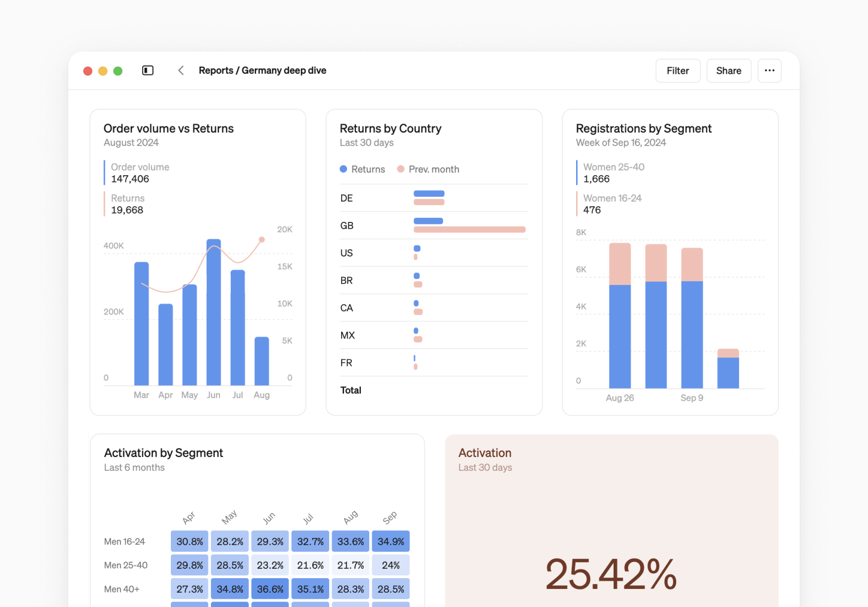Image resolution: width=868 pixels, height=607 pixels.
Task: Click the Aug bar in order volume chart
Action: pyautogui.click(x=261, y=361)
